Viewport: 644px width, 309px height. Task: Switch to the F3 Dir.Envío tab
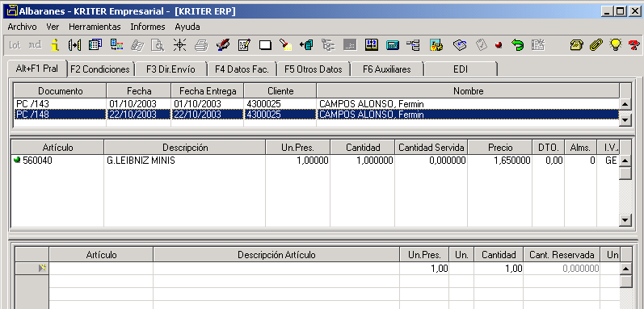[170, 69]
